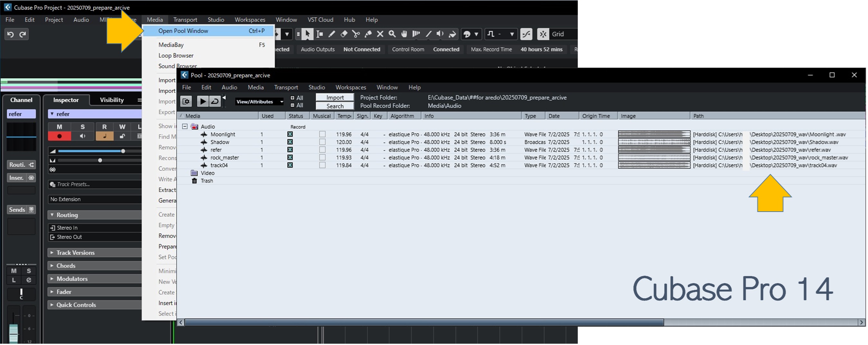Expand the Modulators section

pos(52,279)
